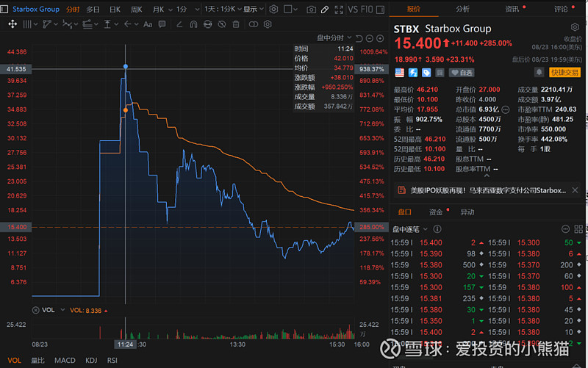This screenshot has width=588, height=368.
Task: Set a price alert with bell icon
Action: coord(539,72)
